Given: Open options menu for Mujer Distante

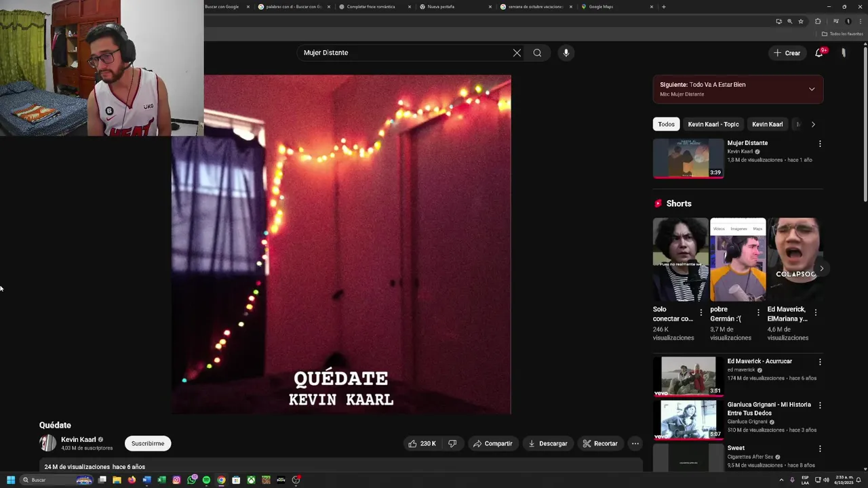Looking at the screenshot, I should [x=820, y=144].
